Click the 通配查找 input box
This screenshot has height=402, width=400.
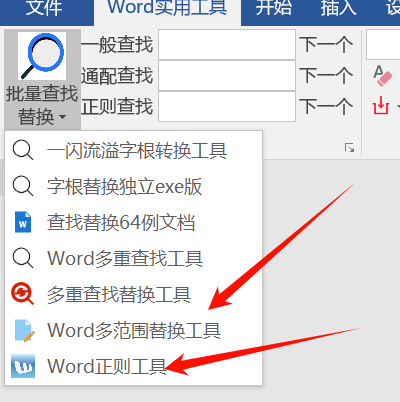pyautogui.click(x=227, y=76)
